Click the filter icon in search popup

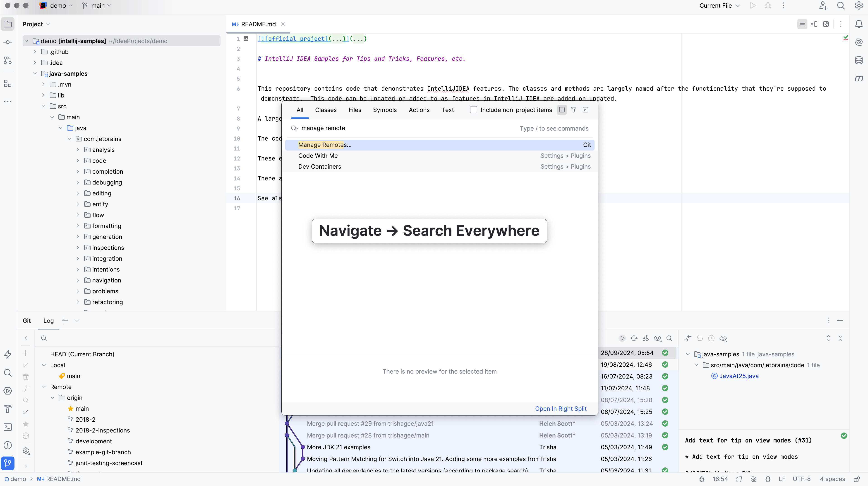[x=573, y=110]
